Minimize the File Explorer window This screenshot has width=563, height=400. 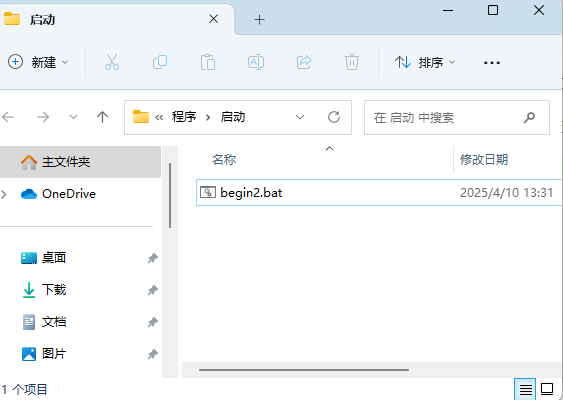coord(448,10)
